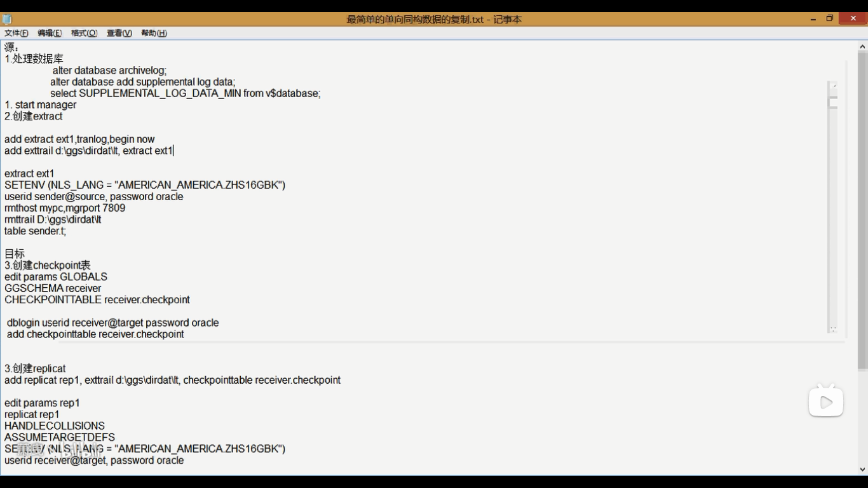This screenshot has height=488, width=868.
Task: Open the 查看(V) menu
Action: 119,33
